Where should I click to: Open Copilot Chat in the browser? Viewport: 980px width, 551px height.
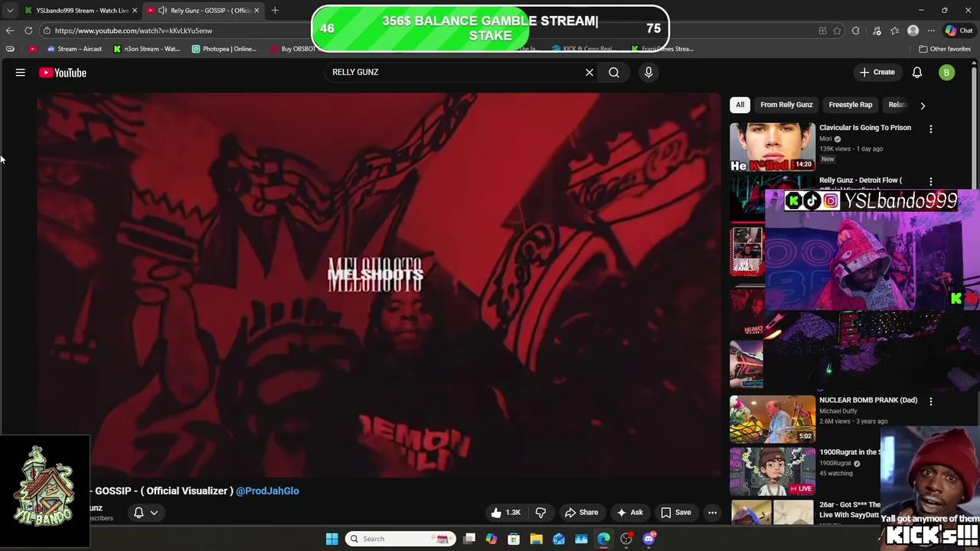click(959, 31)
